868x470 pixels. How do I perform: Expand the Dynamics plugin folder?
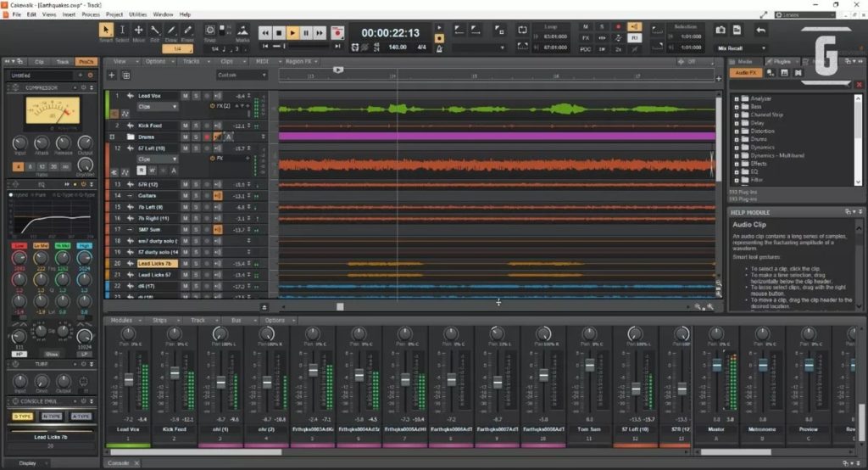click(737, 147)
